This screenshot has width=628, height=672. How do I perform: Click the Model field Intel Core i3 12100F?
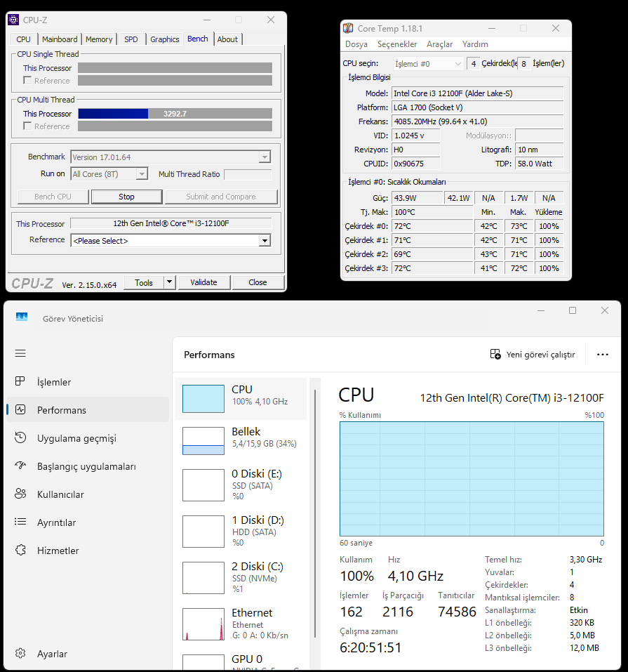tap(477, 93)
